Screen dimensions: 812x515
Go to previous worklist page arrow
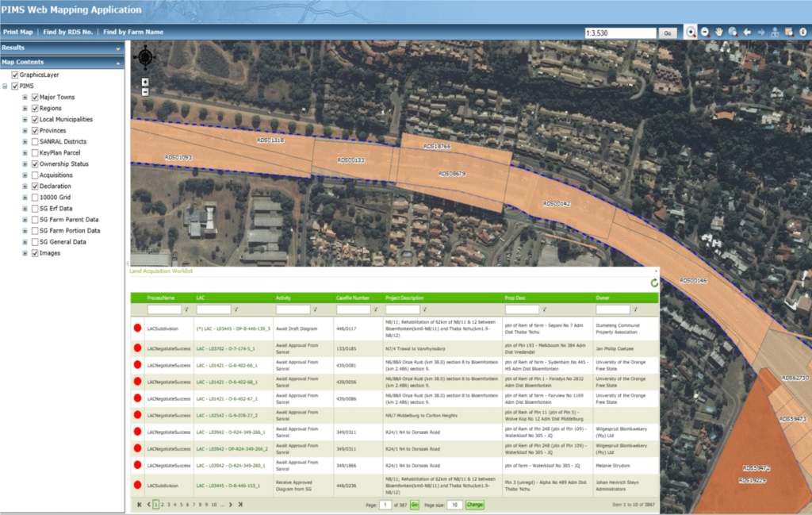pos(148,505)
